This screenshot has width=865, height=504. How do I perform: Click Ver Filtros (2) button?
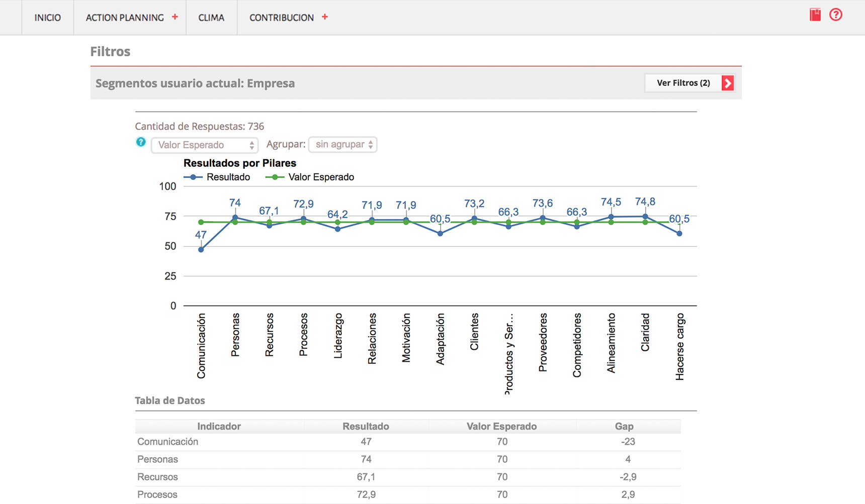(689, 83)
